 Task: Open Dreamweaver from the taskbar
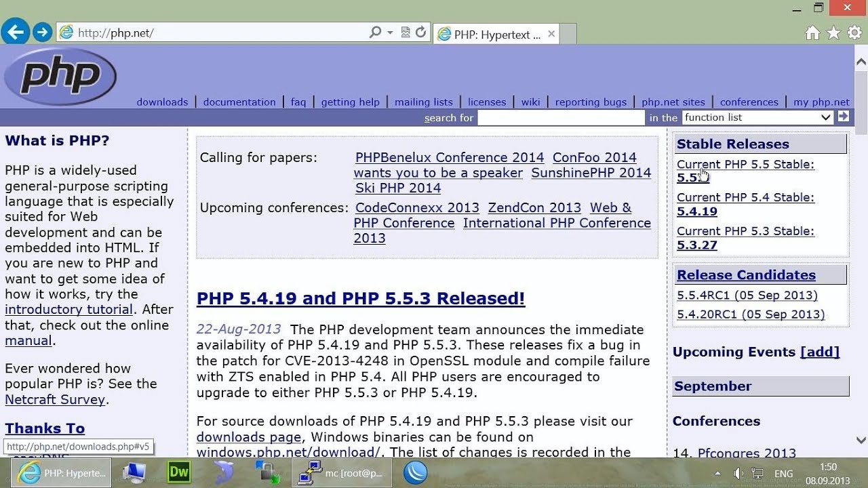click(x=179, y=472)
